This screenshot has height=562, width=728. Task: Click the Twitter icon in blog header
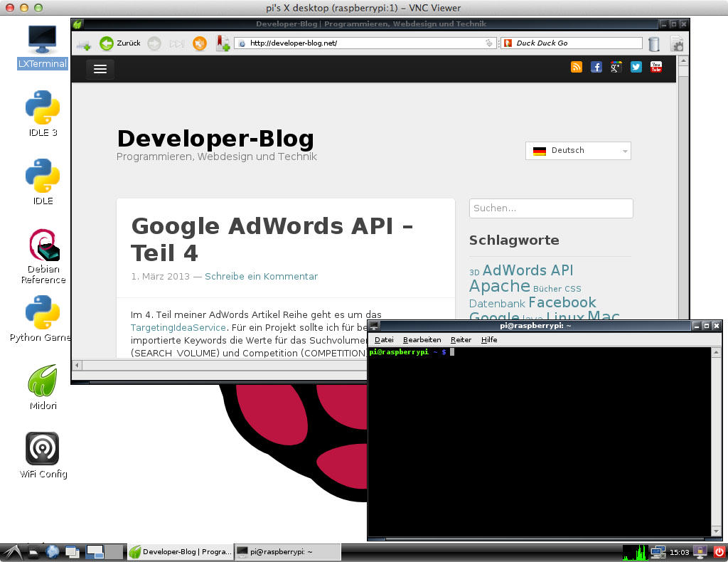(636, 67)
